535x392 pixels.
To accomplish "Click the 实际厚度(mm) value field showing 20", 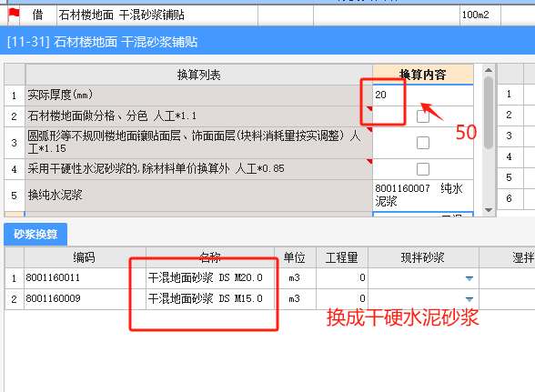I will tap(423, 95).
